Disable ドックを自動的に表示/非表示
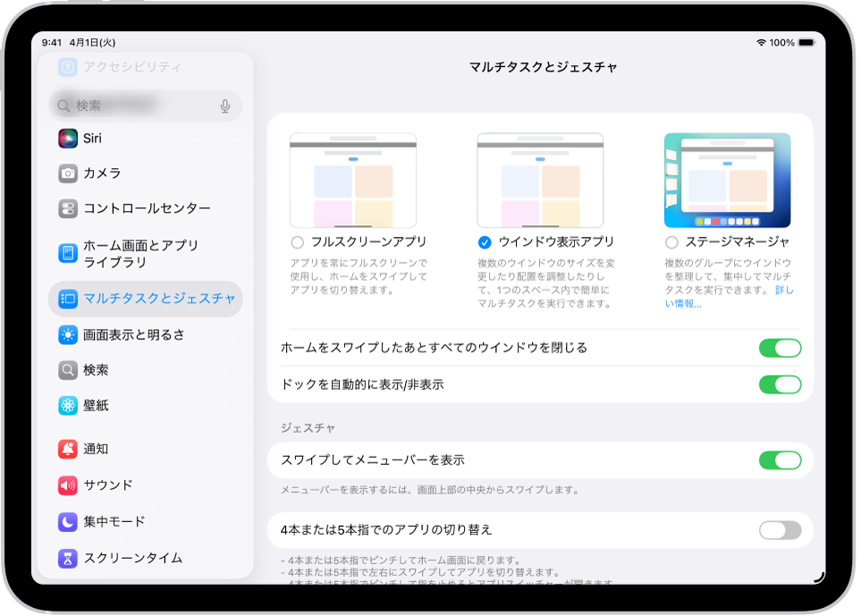Screen dimensions: 861x616 click(x=780, y=384)
